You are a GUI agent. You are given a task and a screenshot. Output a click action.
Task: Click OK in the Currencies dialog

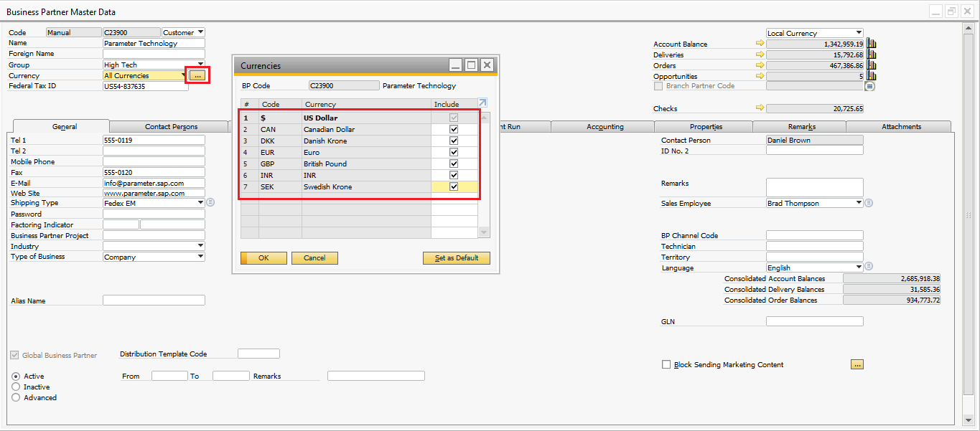pyautogui.click(x=263, y=258)
